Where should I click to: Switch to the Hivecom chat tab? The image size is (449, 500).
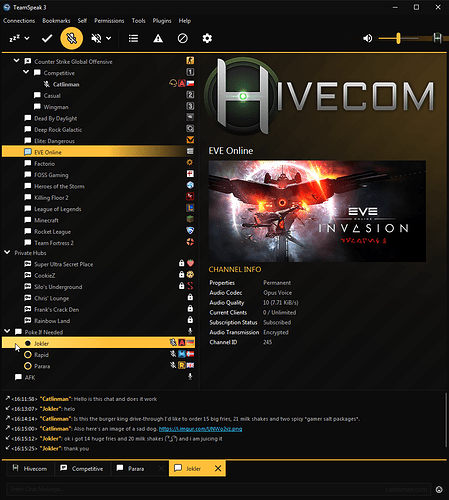coord(30,469)
